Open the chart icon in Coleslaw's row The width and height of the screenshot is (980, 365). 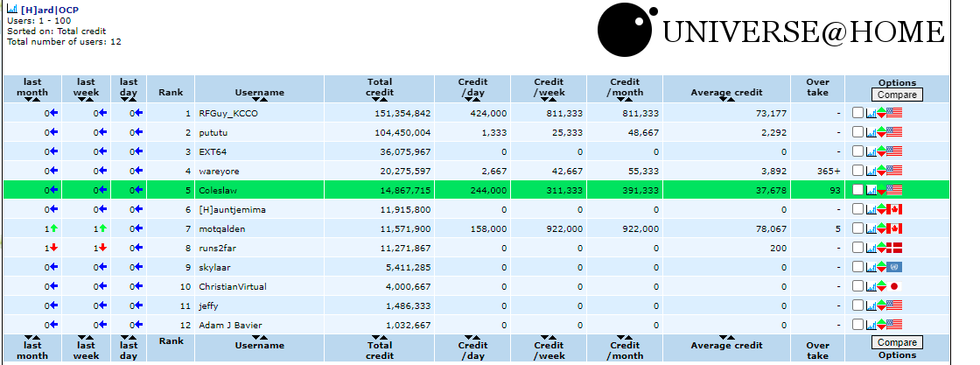(x=871, y=190)
